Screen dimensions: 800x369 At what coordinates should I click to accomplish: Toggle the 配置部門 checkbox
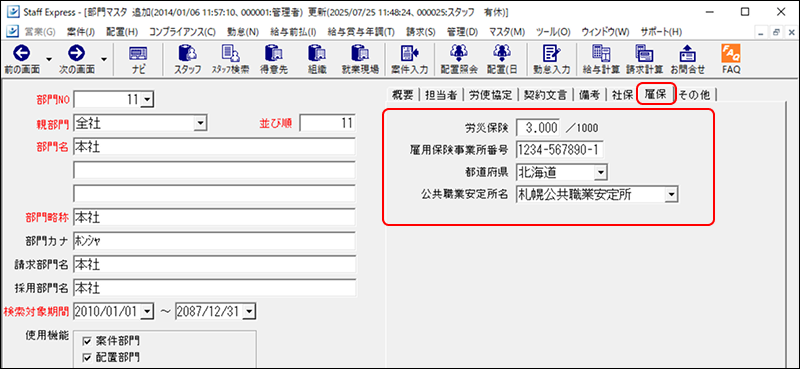pos(86,357)
